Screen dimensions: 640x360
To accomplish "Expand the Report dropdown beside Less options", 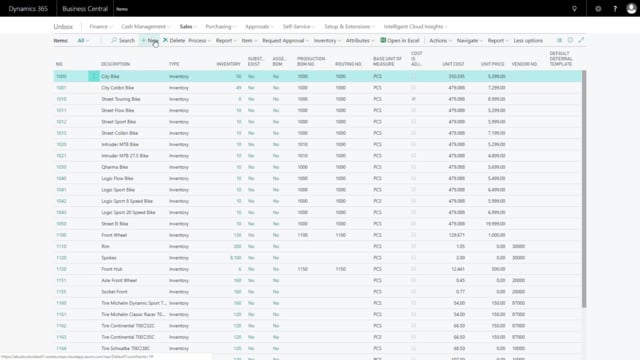I will tap(498, 40).
